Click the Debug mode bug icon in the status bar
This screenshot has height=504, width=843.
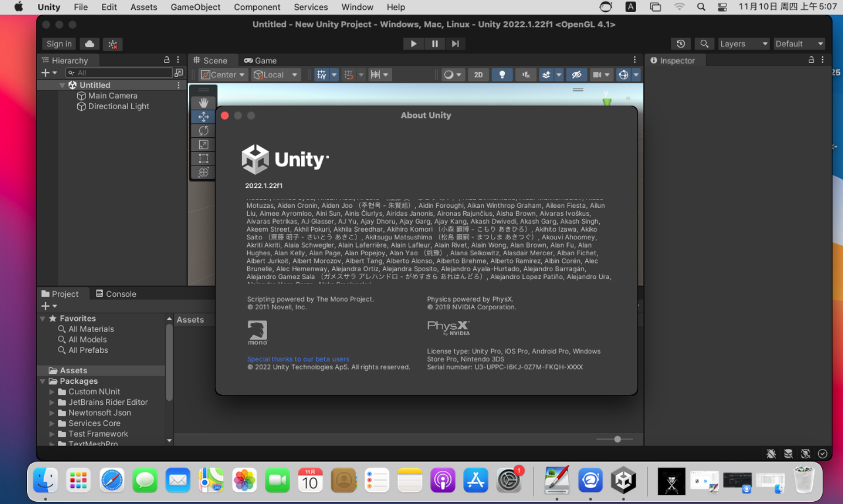point(771,453)
